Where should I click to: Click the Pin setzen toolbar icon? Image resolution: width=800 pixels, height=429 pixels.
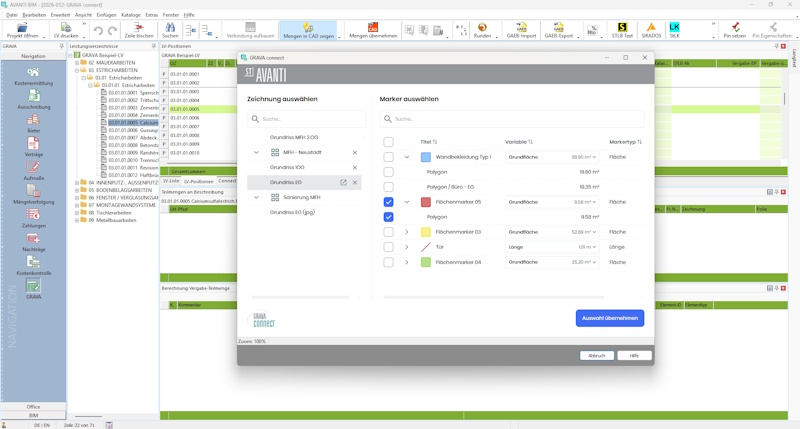click(734, 30)
